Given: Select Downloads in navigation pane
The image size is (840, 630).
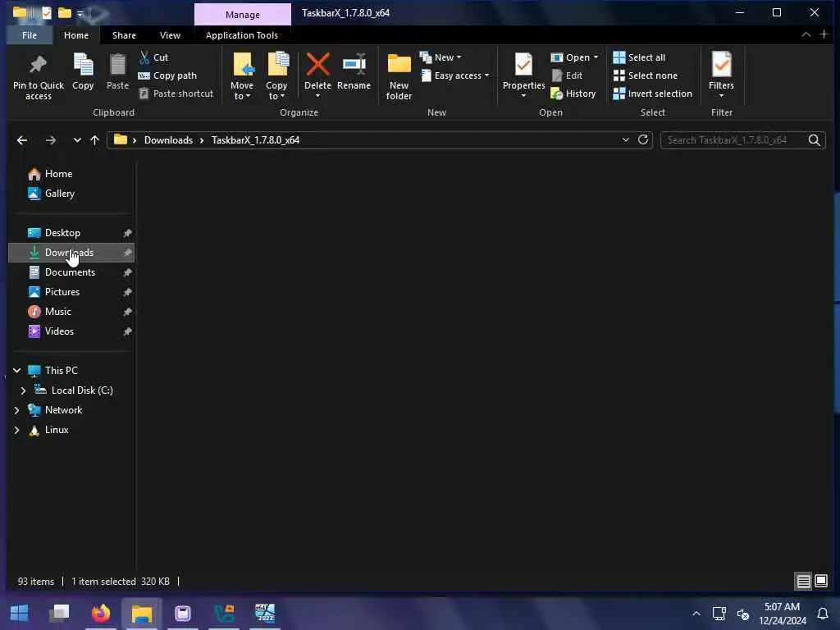Looking at the screenshot, I should 71,253.
